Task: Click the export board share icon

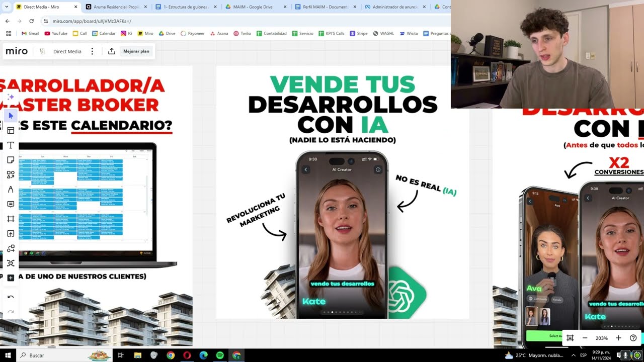Action: click(112, 51)
